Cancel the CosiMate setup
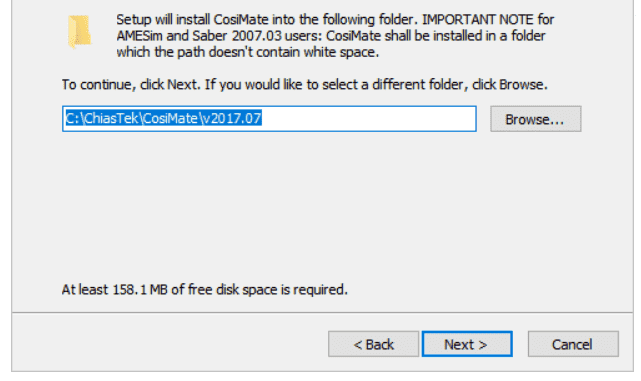641x381 pixels. click(573, 344)
